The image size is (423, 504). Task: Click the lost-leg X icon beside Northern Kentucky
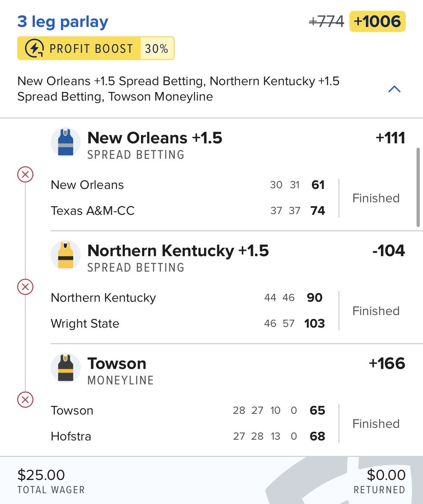[25, 287]
